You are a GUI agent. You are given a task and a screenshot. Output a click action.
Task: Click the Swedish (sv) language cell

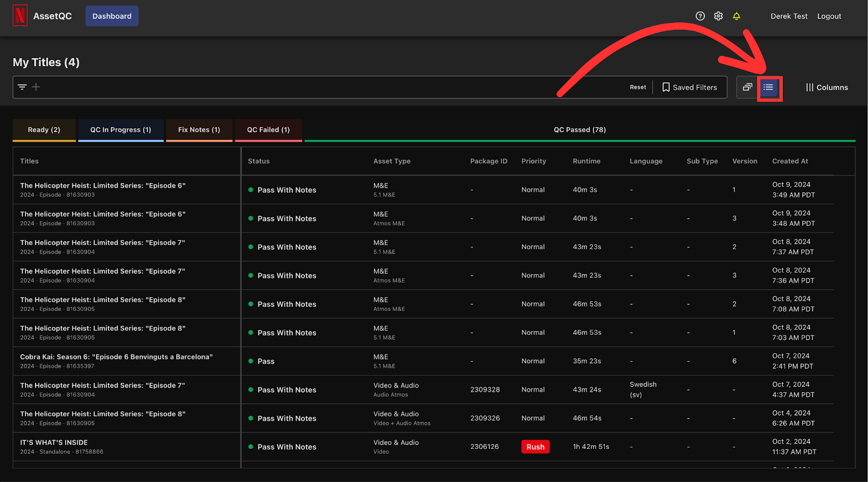(643, 390)
